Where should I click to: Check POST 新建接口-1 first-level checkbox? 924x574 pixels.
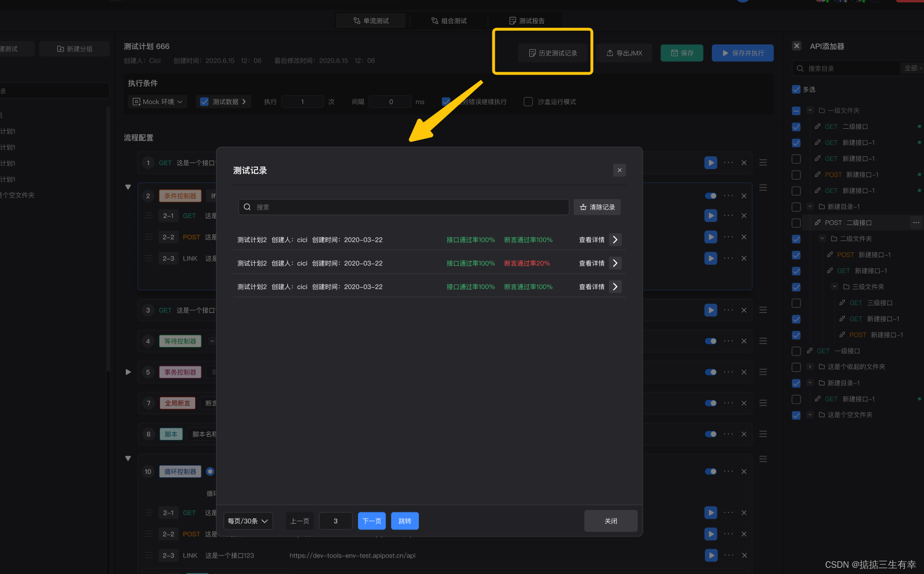tap(796, 175)
